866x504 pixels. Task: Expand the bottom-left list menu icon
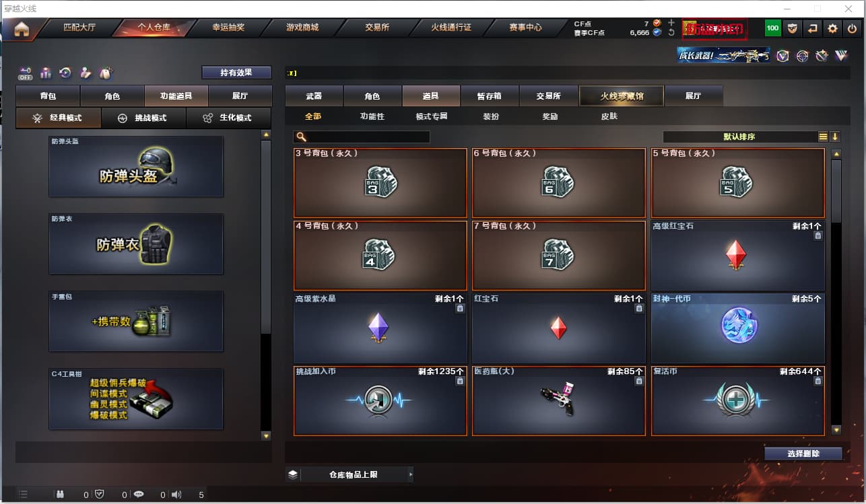coord(23,495)
